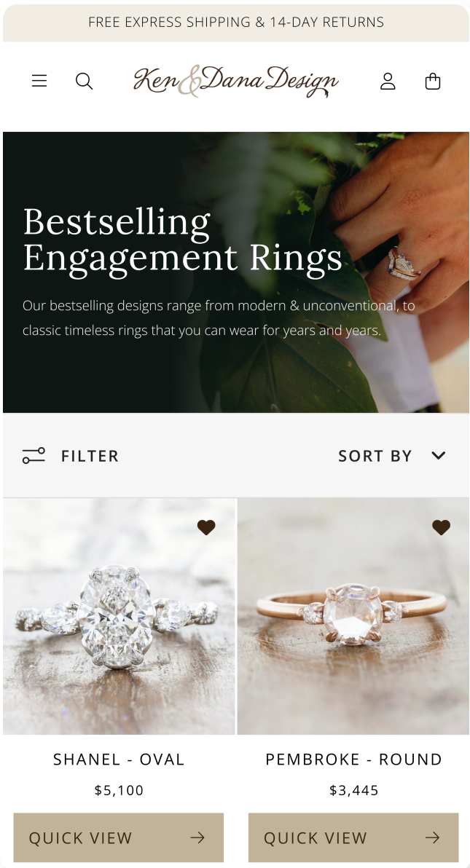The height and width of the screenshot is (868, 470).
Task: Select the Pembroke rose gold ring photo
Action: point(353,616)
